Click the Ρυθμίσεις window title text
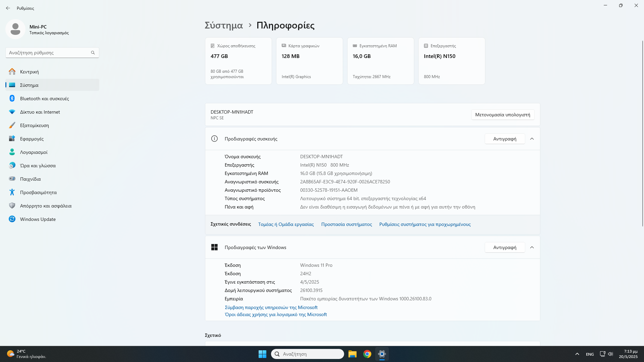This screenshot has height=362, width=644. click(x=25, y=8)
